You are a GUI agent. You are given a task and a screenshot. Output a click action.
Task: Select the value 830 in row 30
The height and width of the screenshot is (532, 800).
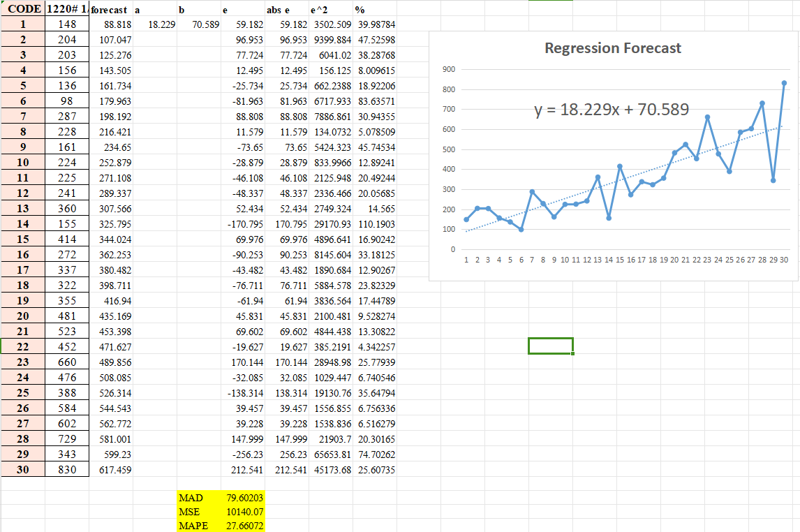click(x=68, y=470)
